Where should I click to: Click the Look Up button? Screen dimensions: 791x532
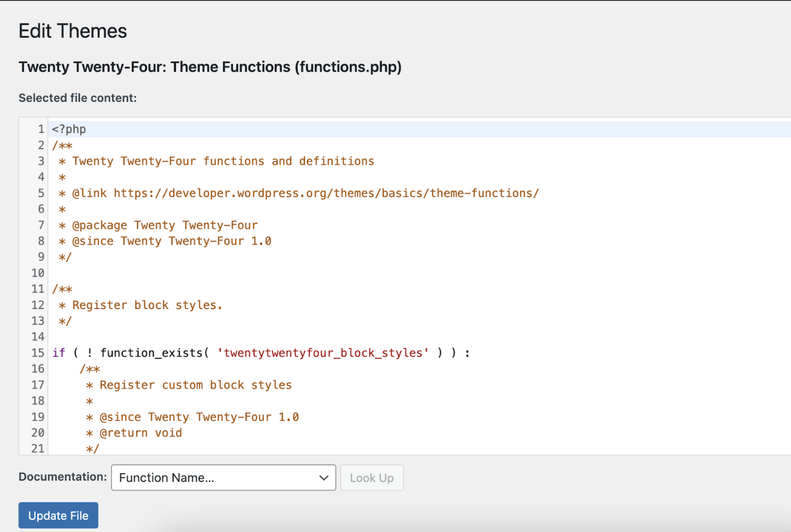tap(372, 477)
